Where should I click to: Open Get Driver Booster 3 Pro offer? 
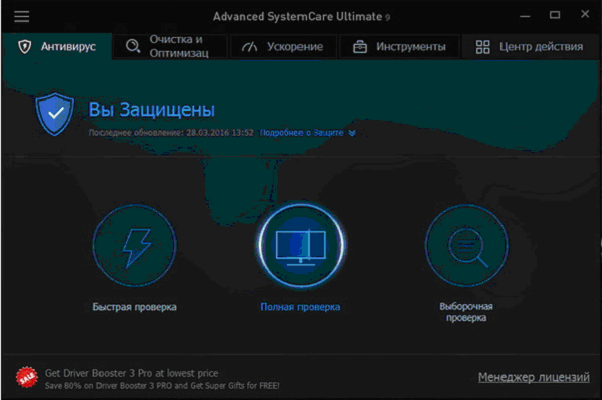[131, 373]
